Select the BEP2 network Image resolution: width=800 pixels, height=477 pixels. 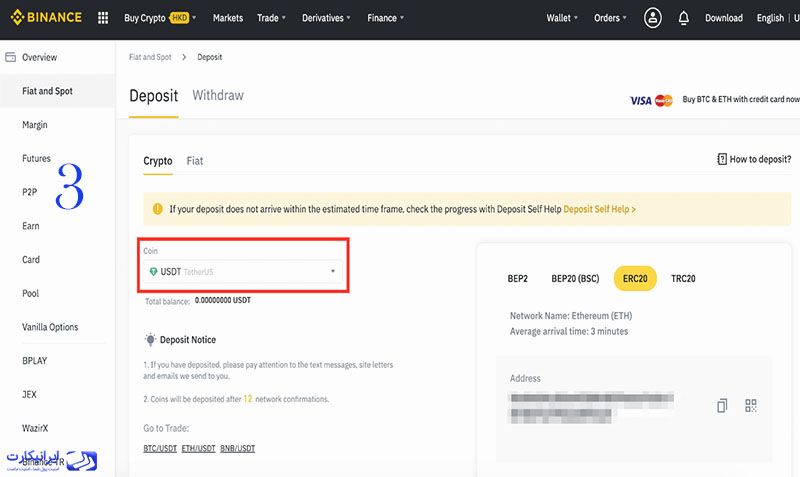(517, 279)
